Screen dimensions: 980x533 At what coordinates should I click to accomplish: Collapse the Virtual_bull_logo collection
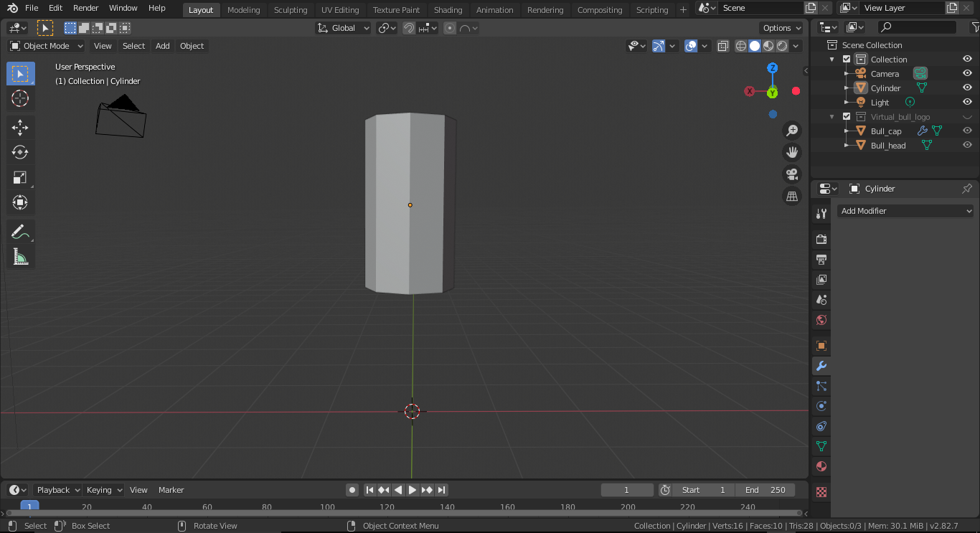[x=832, y=116]
